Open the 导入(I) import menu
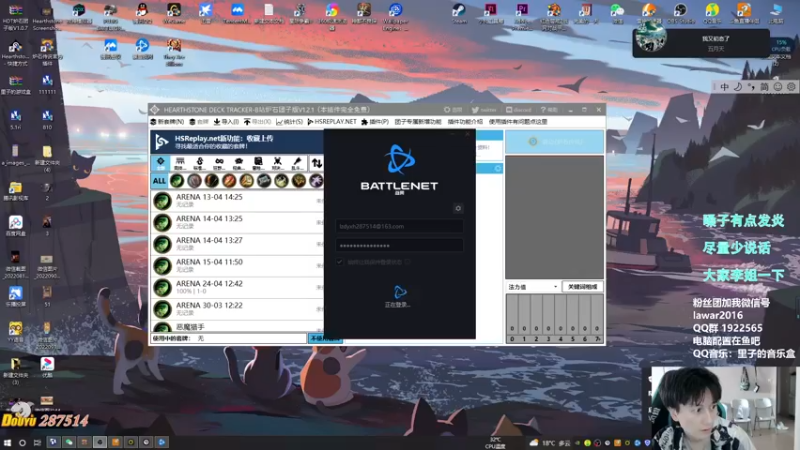The width and height of the screenshot is (800, 450). (x=226, y=122)
